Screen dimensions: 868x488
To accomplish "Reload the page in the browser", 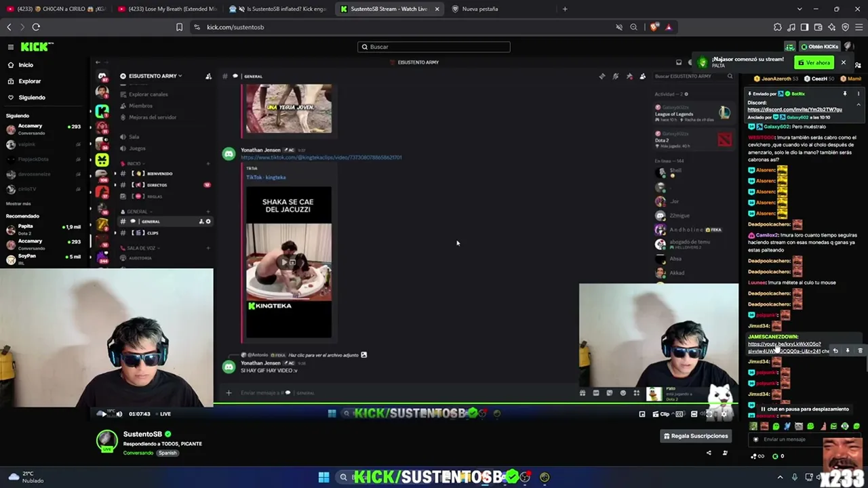I will tap(36, 27).
